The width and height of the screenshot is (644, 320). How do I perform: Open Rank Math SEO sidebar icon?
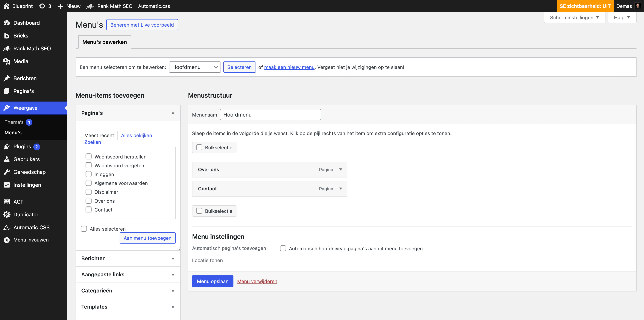point(7,49)
